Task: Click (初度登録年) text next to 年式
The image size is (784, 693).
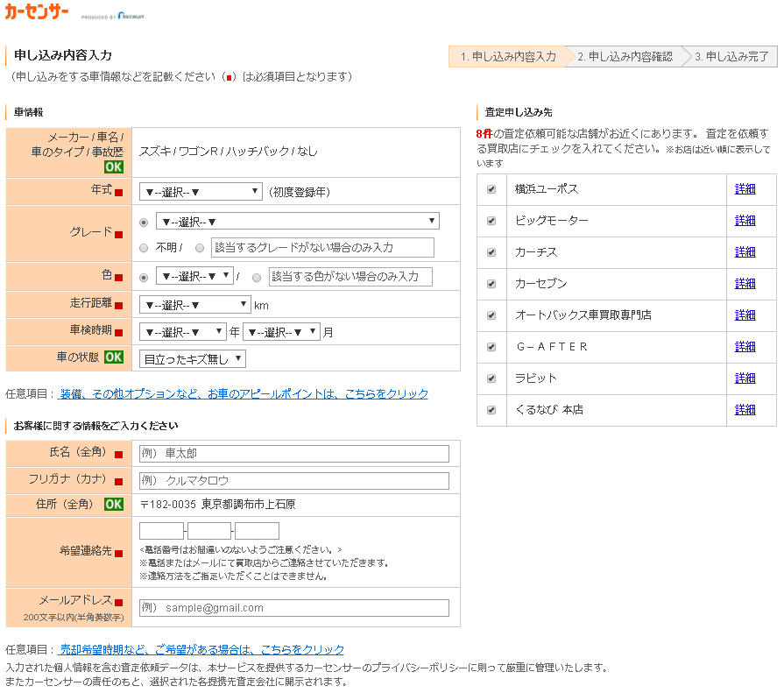Action: 300,192
